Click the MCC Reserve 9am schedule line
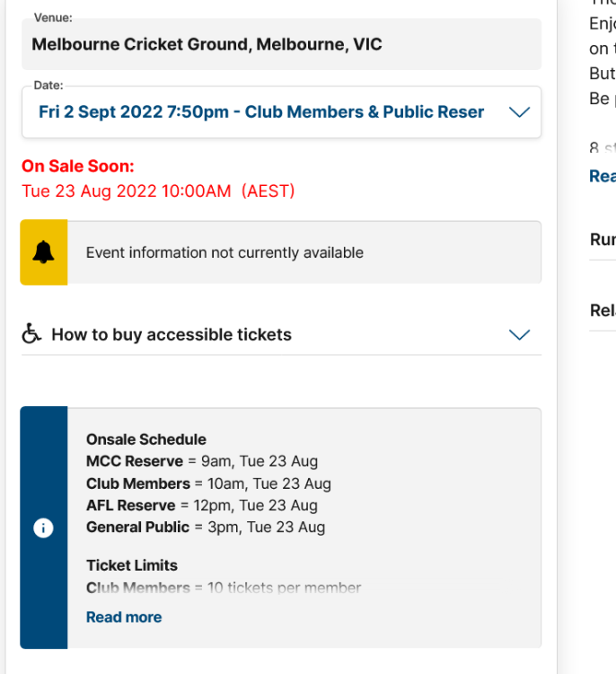This screenshot has height=674, width=616. (x=202, y=461)
